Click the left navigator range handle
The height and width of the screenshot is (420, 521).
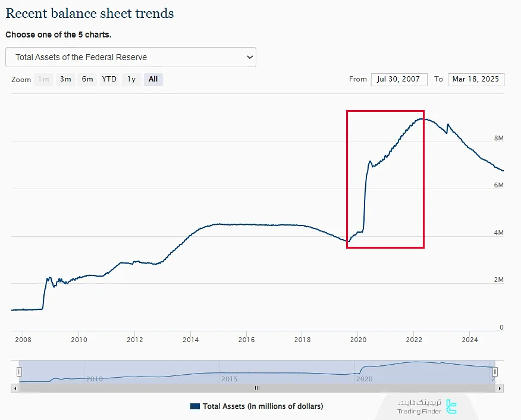(19, 372)
